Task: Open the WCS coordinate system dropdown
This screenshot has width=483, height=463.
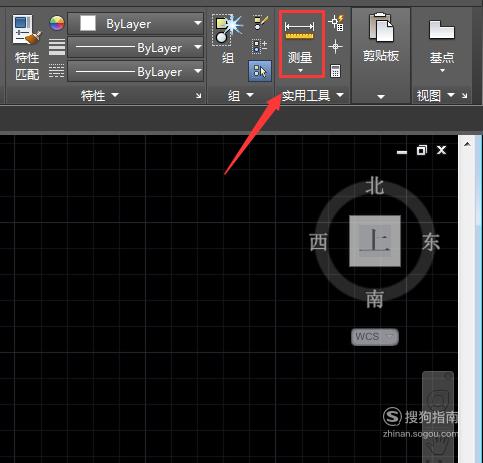Action: pyautogui.click(x=375, y=336)
